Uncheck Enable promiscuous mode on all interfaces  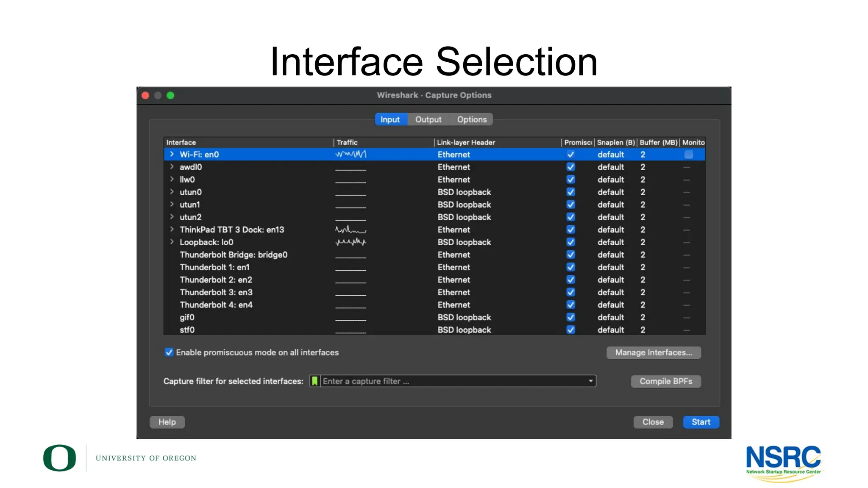tap(169, 352)
